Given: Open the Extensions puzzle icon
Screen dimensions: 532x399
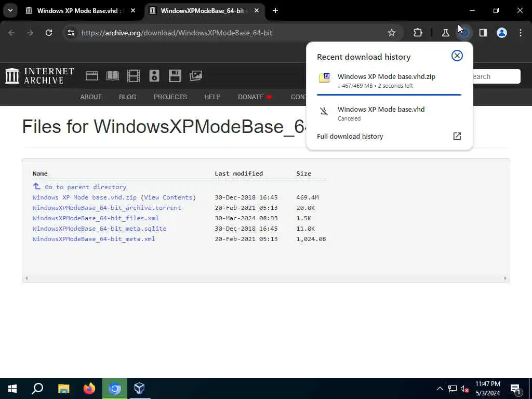Looking at the screenshot, I should tap(418, 33).
